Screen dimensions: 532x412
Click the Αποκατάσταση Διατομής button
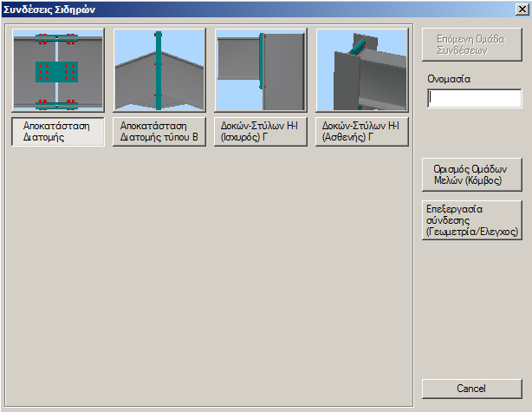(x=58, y=132)
